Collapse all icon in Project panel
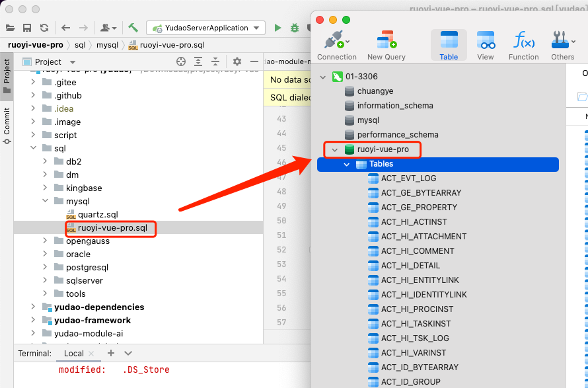 coord(215,61)
